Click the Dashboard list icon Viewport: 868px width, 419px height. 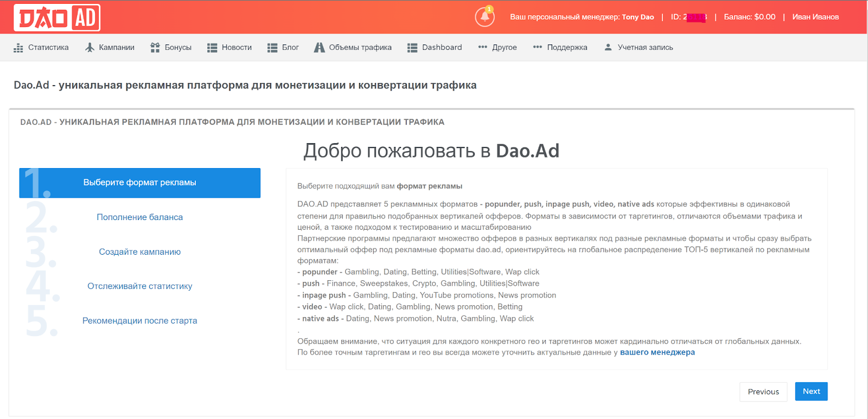pos(412,48)
